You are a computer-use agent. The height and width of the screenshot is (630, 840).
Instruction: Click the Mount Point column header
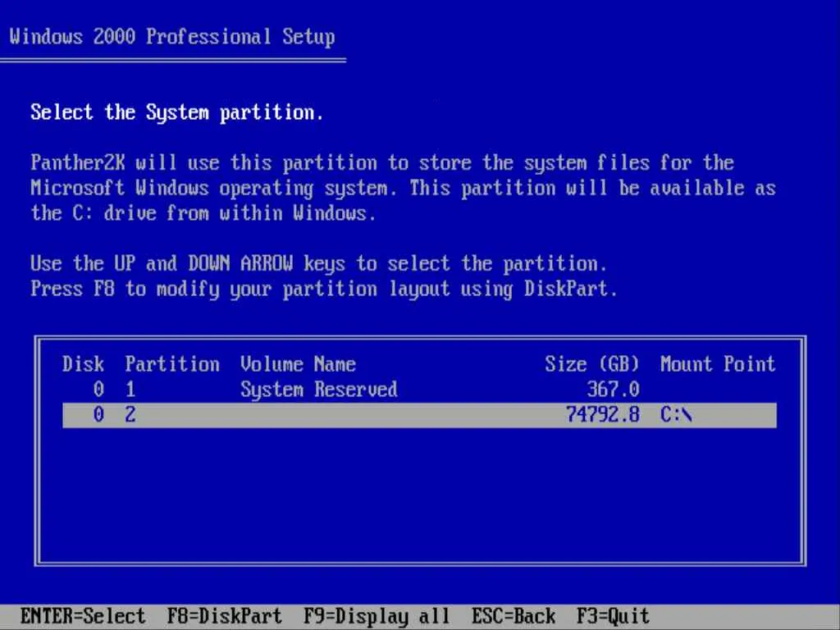click(718, 364)
